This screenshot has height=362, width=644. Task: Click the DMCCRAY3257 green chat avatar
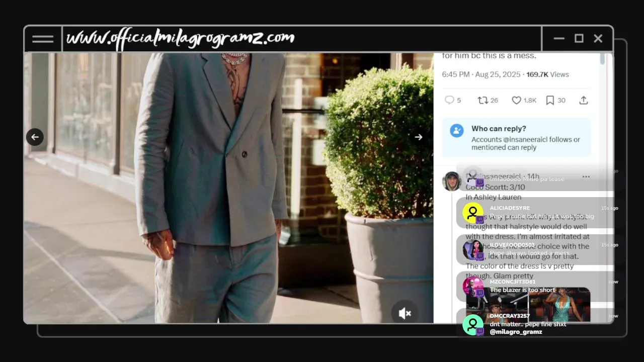click(473, 325)
